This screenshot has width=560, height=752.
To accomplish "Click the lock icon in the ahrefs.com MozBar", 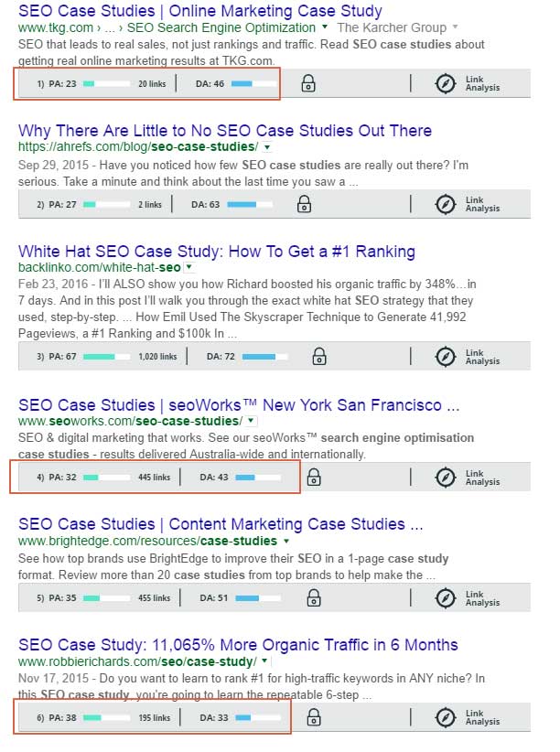I will click(305, 204).
